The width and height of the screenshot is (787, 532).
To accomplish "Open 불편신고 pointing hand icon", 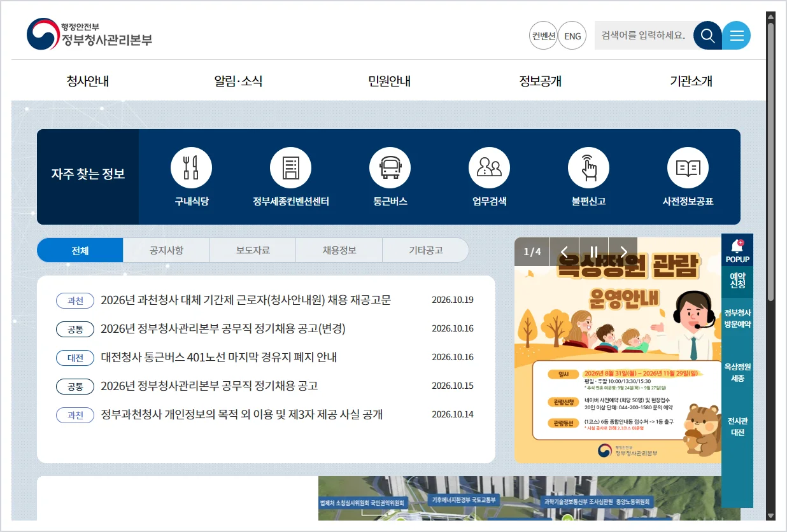I will pos(588,168).
